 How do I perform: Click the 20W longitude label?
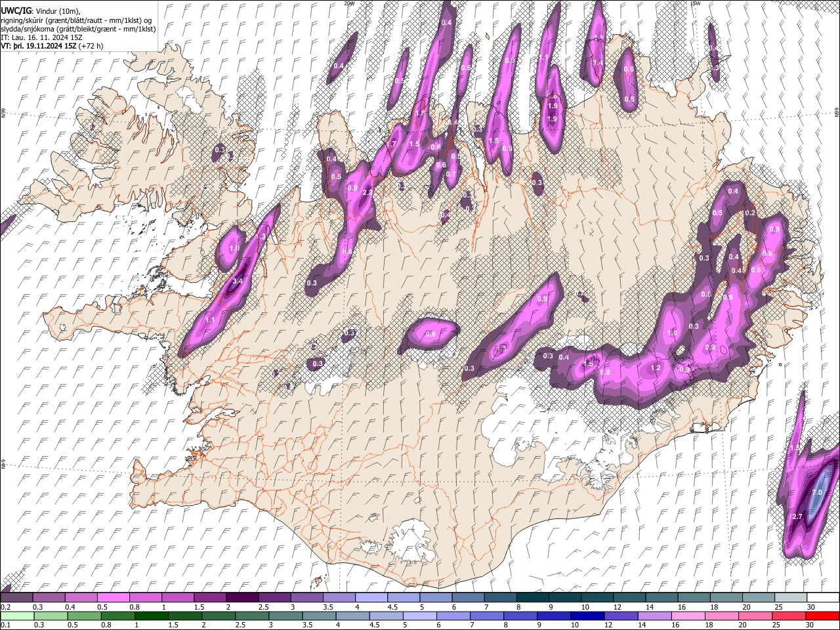[349, 3]
